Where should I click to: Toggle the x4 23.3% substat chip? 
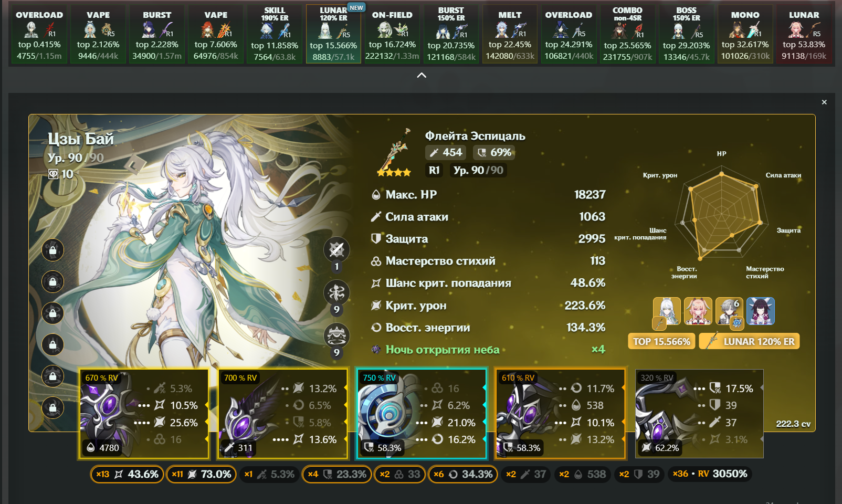tap(337, 474)
